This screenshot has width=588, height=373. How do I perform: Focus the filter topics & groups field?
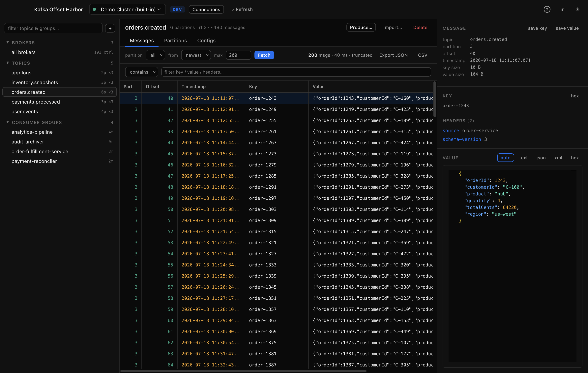53,28
